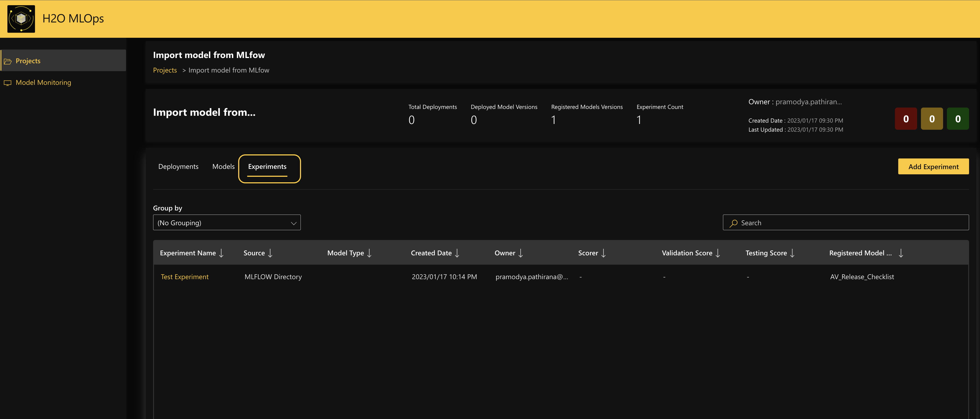Click the Testing Score column header
The image size is (980, 419).
766,253
